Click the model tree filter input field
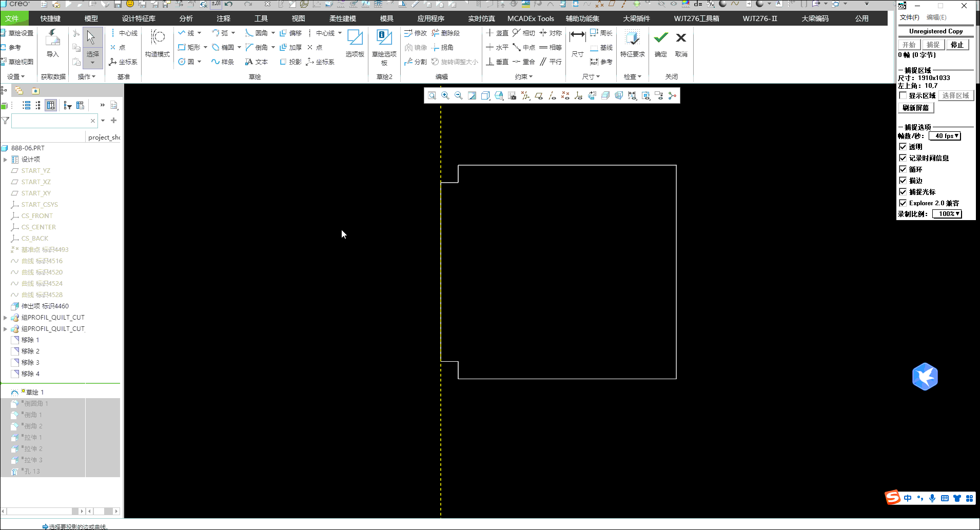 [54, 121]
